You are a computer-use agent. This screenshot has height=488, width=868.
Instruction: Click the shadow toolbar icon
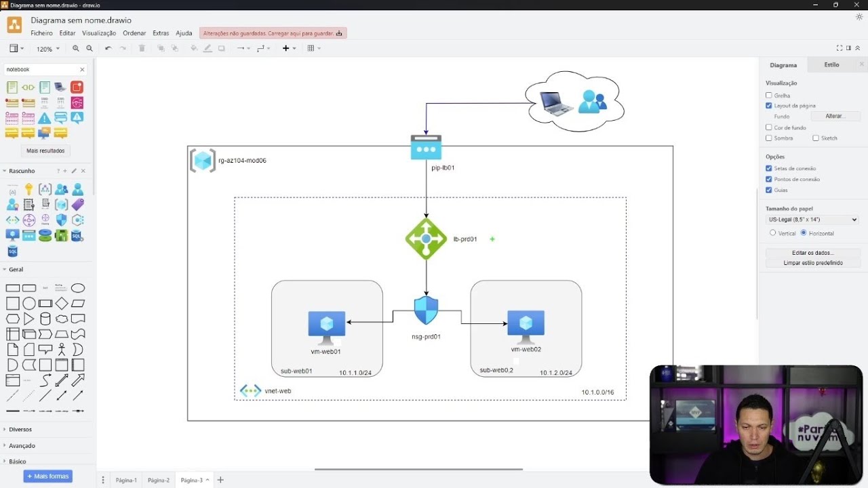click(x=222, y=49)
